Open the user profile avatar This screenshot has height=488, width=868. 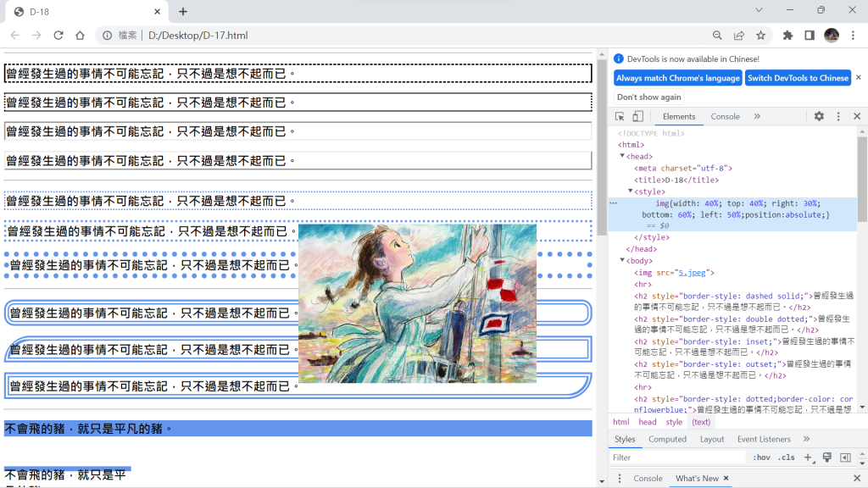tap(832, 36)
